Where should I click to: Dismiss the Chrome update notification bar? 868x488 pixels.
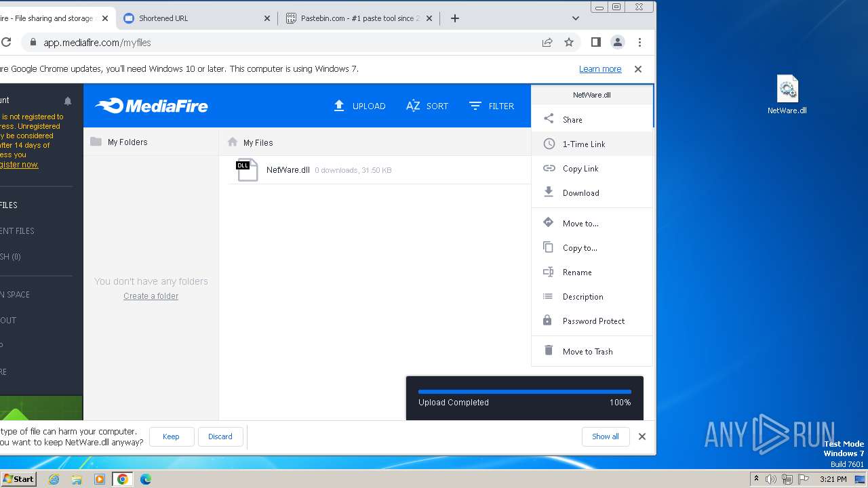[x=637, y=69]
